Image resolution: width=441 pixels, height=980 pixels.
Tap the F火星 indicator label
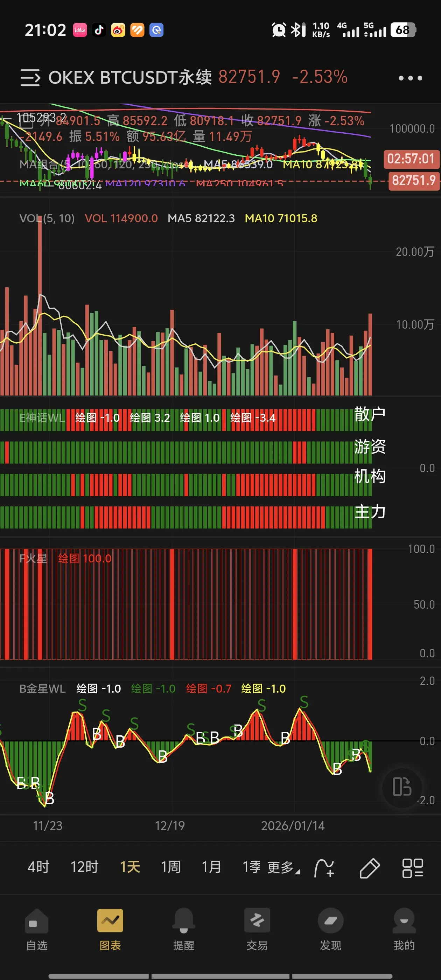(x=33, y=559)
